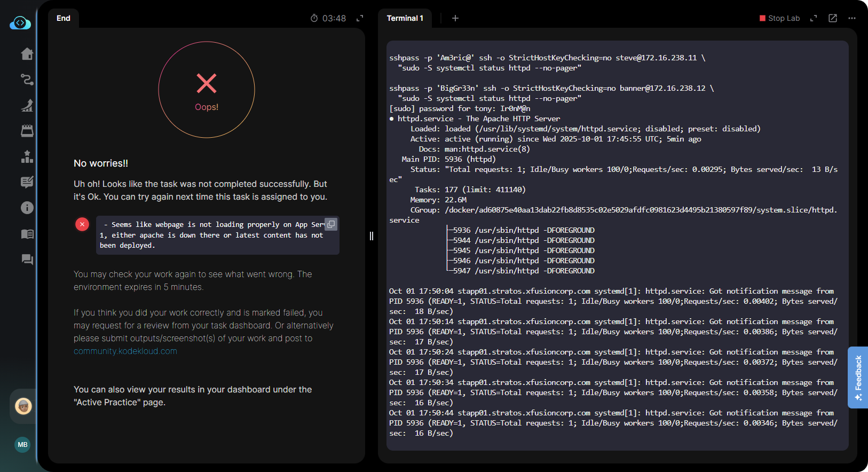Copy the error message text
Image resolution: width=868 pixels, height=472 pixels.
pos(331,224)
